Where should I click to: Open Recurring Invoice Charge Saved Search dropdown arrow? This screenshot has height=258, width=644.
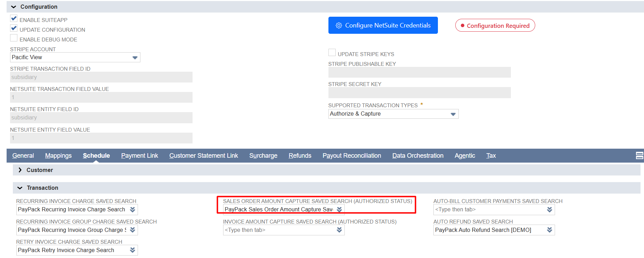[x=132, y=210]
